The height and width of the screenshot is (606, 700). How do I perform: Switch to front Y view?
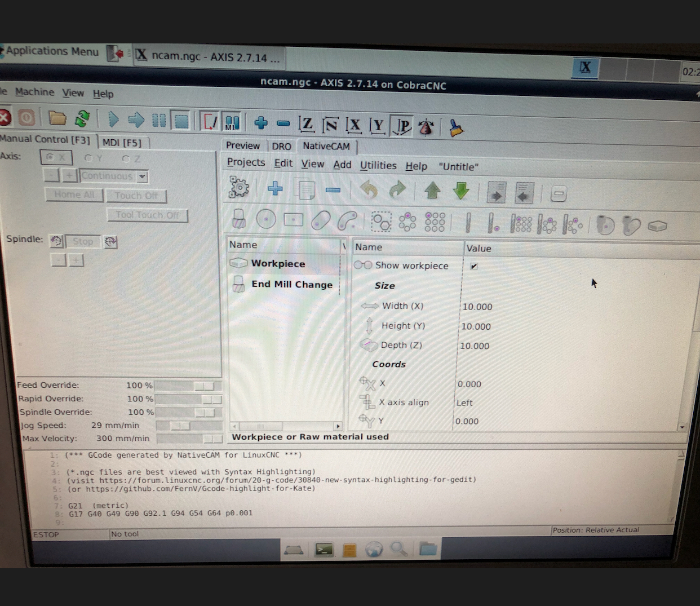[377, 126]
